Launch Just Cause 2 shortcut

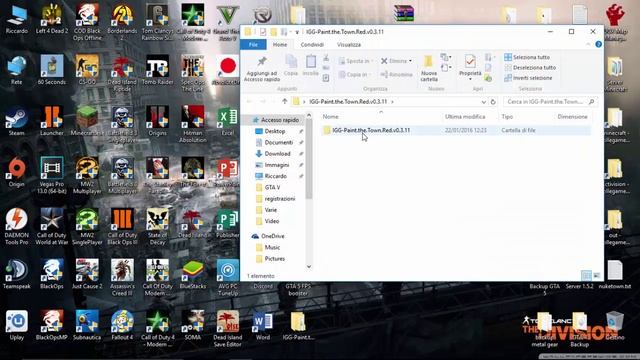click(x=87, y=274)
